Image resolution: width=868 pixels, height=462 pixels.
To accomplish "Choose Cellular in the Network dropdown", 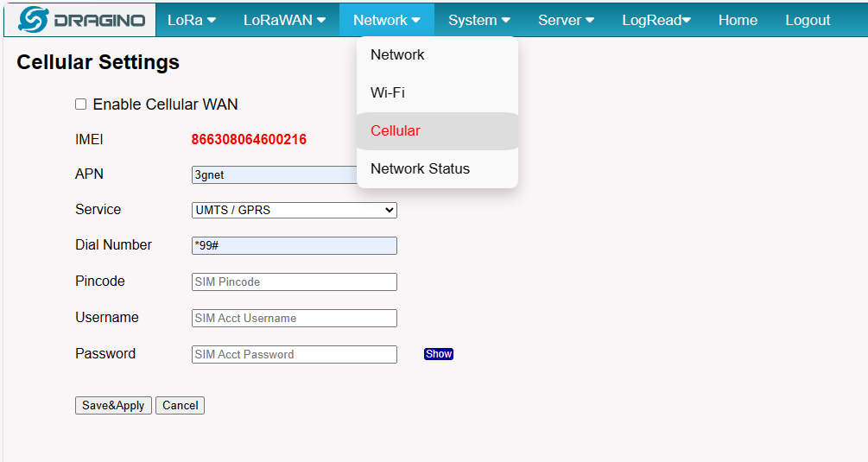I will pyautogui.click(x=437, y=130).
